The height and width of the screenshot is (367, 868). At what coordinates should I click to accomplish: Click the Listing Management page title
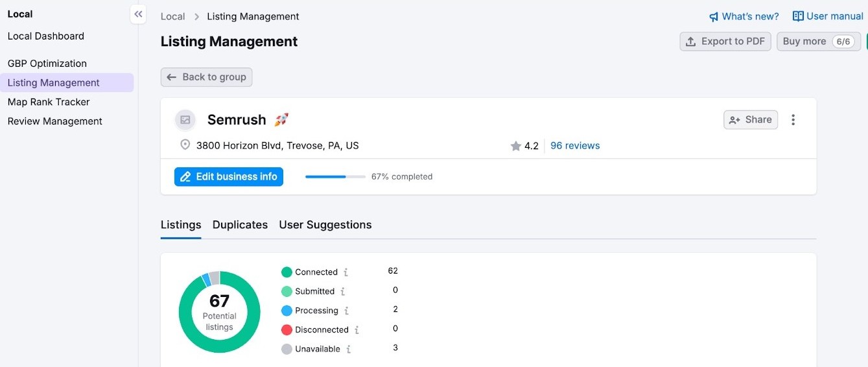(229, 41)
